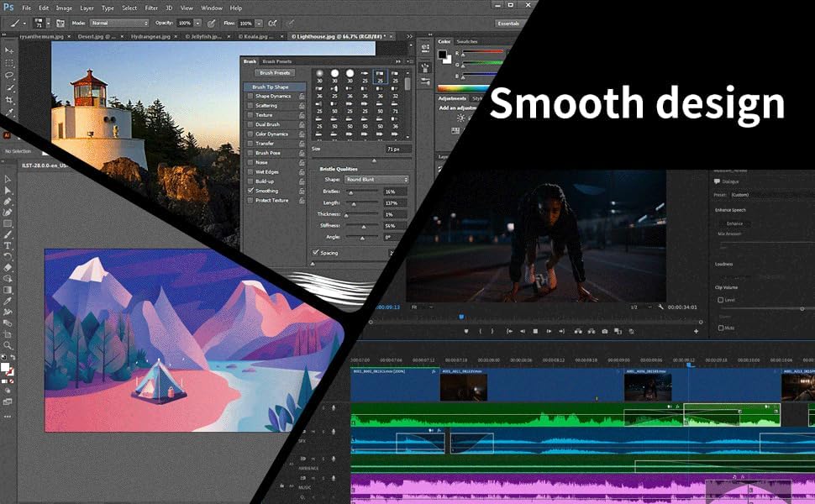
Task: Uncheck the Smoothing checkbox
Action: click(250, 191)
